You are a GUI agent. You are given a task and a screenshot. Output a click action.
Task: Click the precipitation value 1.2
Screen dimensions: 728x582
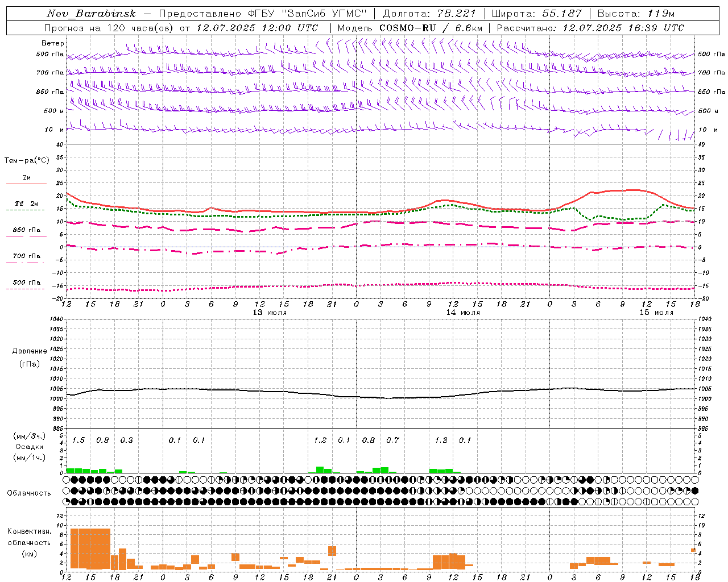[320, 440]
